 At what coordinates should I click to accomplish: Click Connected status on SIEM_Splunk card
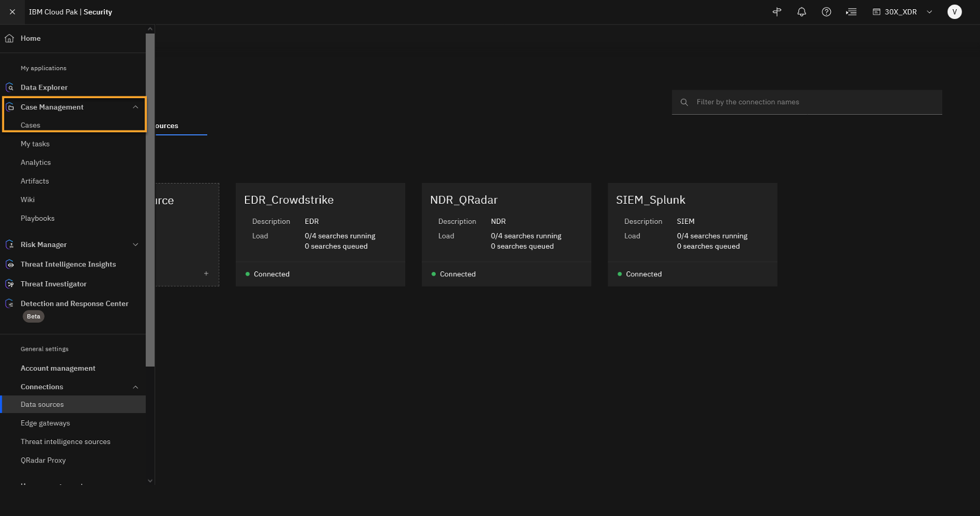point(639,274)
